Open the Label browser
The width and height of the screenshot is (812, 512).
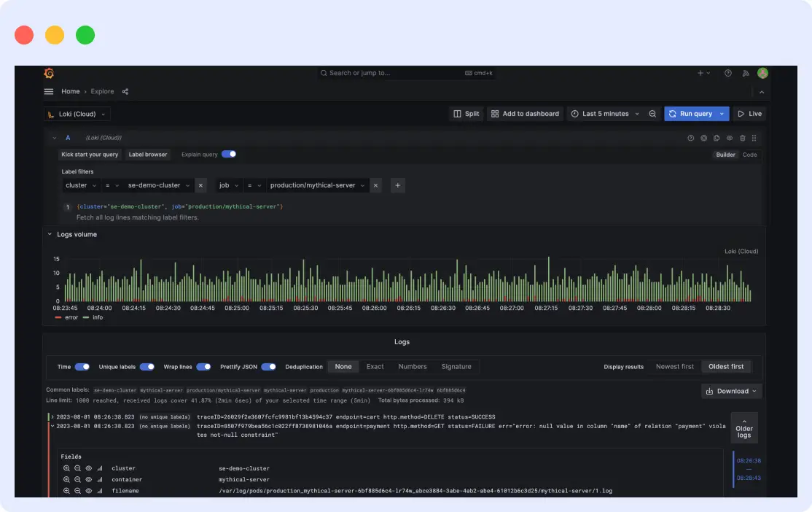148,154
